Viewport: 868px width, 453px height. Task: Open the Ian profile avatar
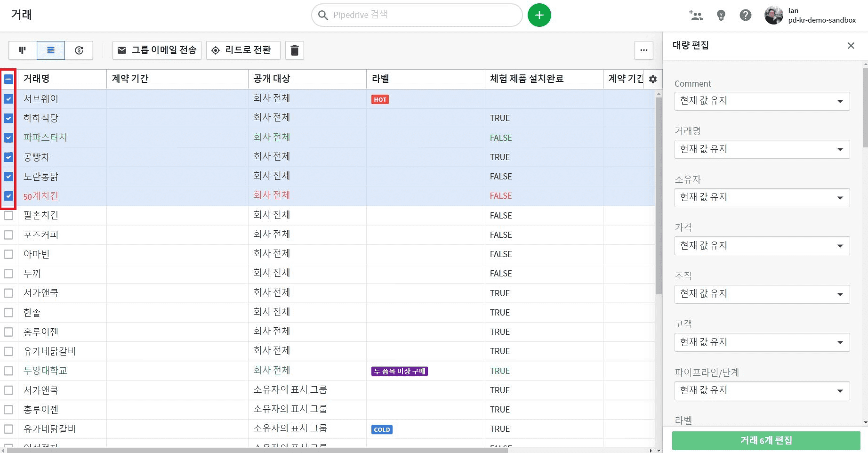coord(773,16)
